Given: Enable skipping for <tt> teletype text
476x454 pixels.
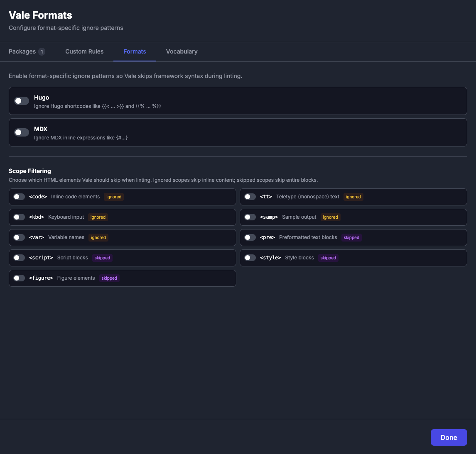Looking at the screenshot, I should tap(250, 197).
